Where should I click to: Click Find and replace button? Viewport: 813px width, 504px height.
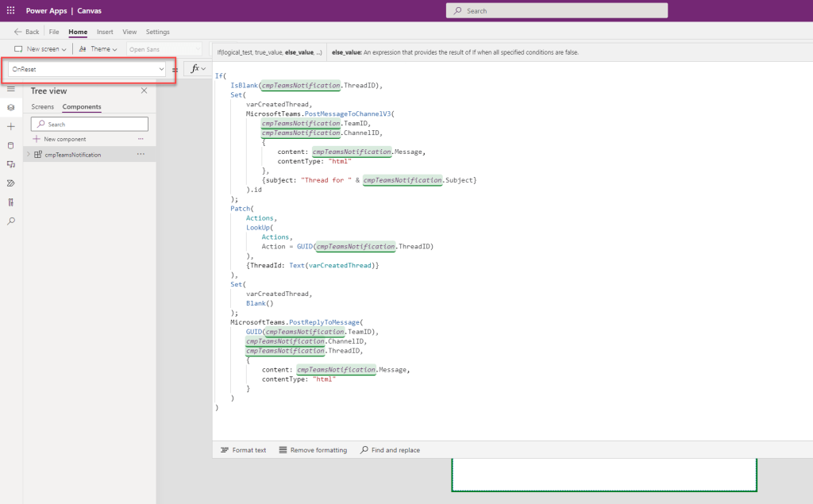point(390,450)
